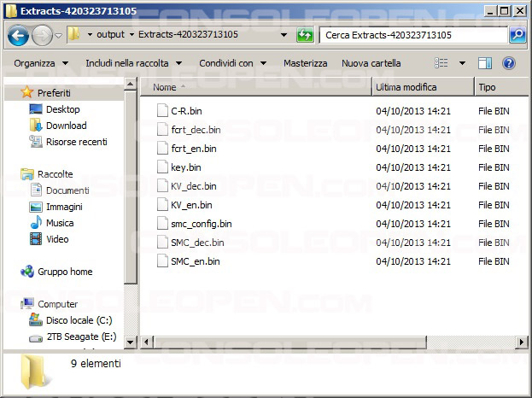Click the refresh button beside address bar
532x398 pixels.
point(305,36)
